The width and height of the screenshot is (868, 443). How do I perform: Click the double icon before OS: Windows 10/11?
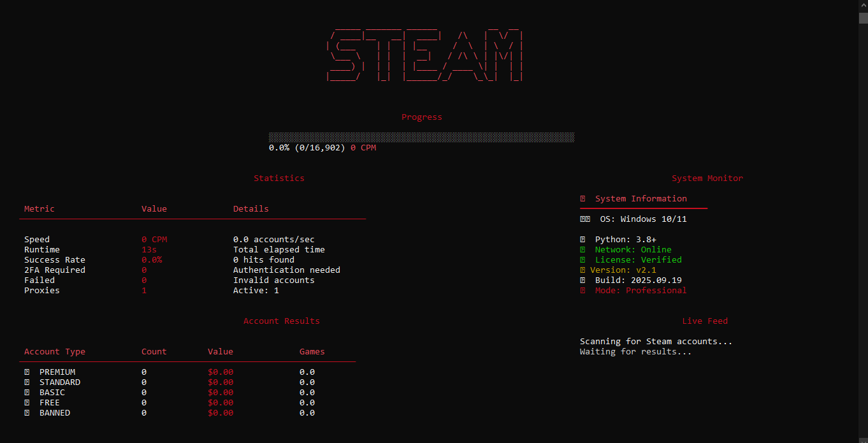click(x=585, y=219)
